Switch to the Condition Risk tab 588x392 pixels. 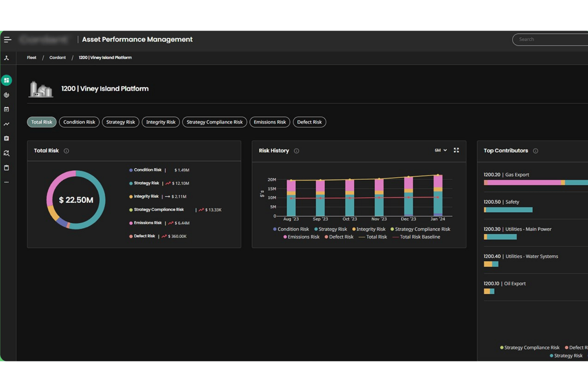click(x=79, y=122)
